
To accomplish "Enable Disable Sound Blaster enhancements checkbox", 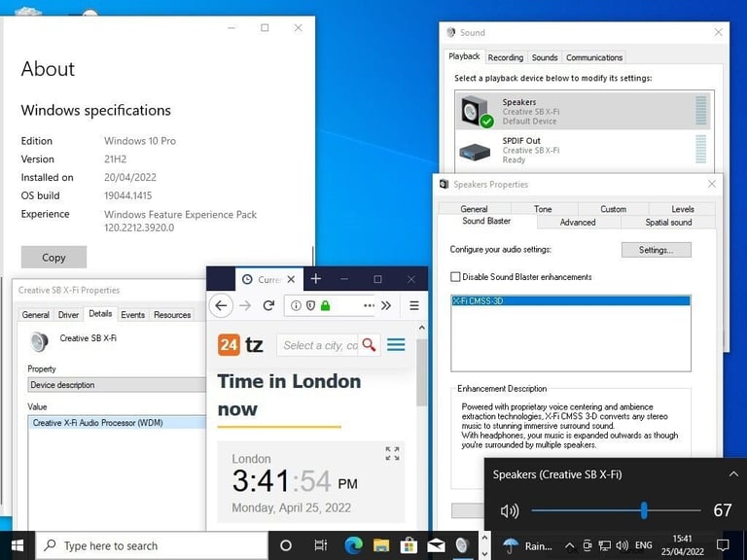I will coord(455,277).
